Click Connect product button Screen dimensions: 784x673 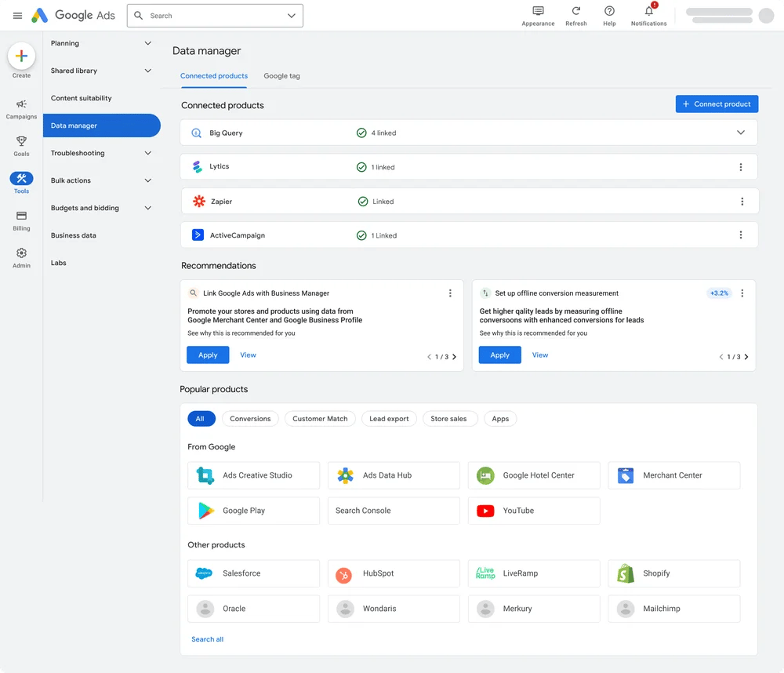click(x=717, y=104)
